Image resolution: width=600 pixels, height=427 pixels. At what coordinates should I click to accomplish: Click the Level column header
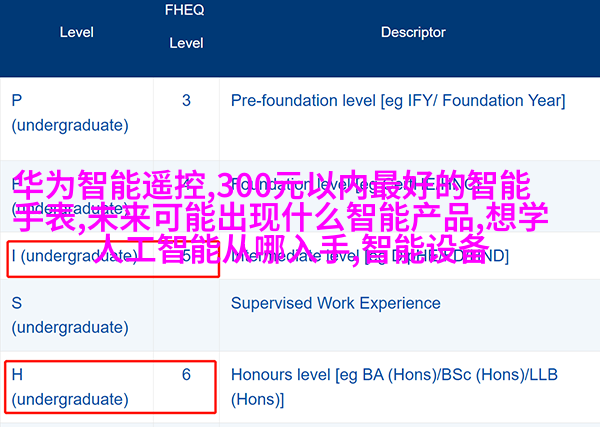[77, 33]
